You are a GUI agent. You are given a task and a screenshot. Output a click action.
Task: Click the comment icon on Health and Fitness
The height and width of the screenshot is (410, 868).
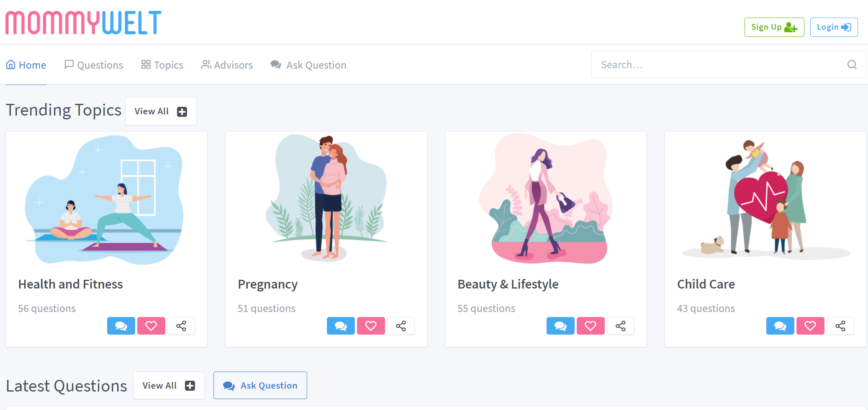(x=121, y=326)
